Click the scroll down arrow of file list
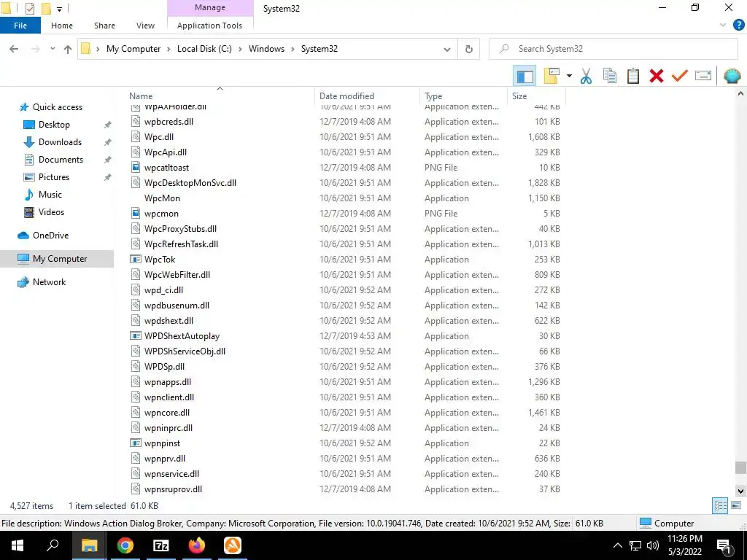This screenshot has width=747, height=560. point(740,491)
